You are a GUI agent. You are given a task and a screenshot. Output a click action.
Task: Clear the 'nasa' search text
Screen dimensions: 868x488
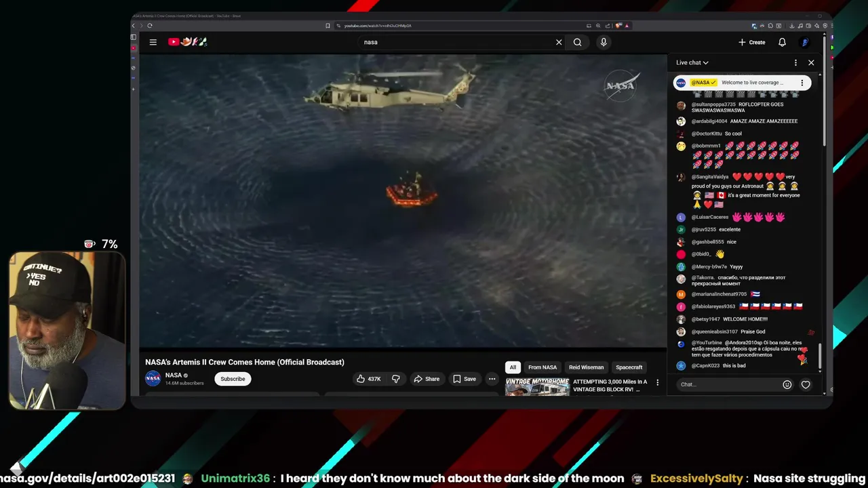point(559,42)
